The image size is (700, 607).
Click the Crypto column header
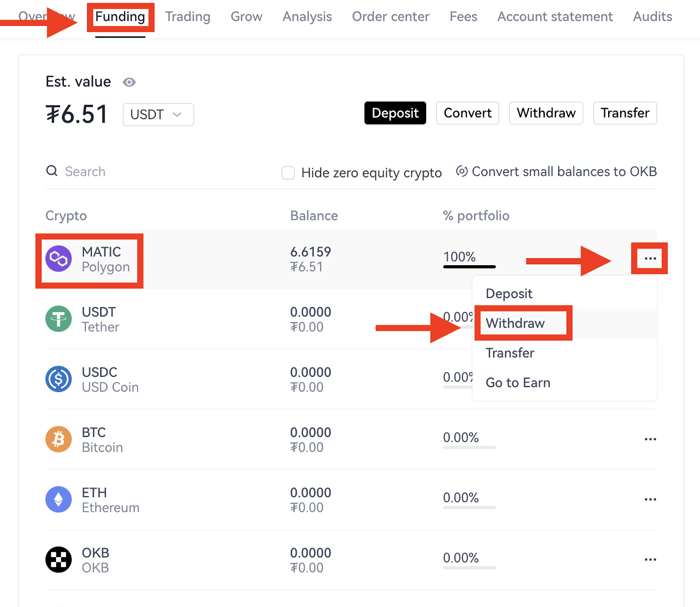66,216
